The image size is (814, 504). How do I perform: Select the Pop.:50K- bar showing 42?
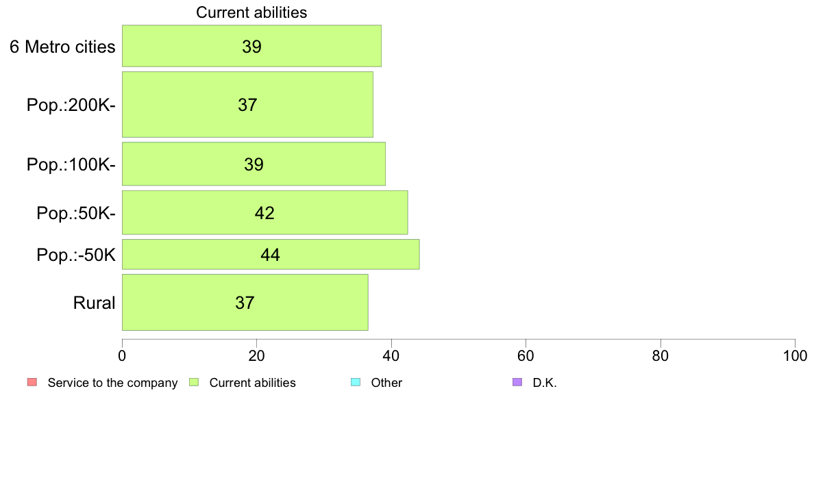264,212
